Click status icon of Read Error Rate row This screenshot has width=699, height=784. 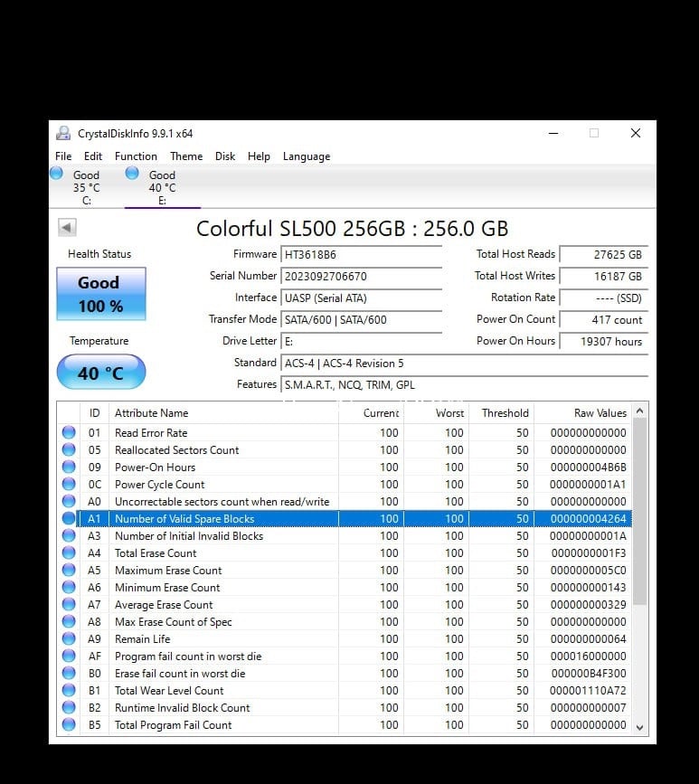coord(69,432)
